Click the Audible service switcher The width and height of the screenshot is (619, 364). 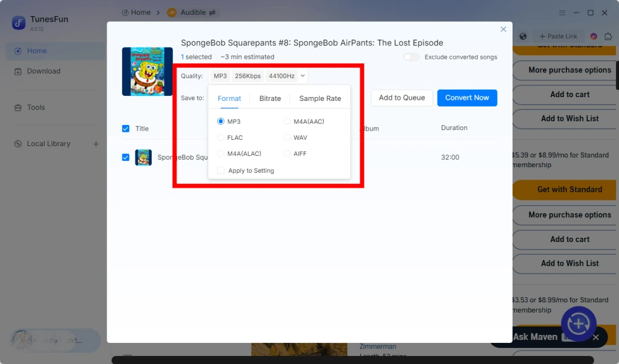[x=191, y=12]
